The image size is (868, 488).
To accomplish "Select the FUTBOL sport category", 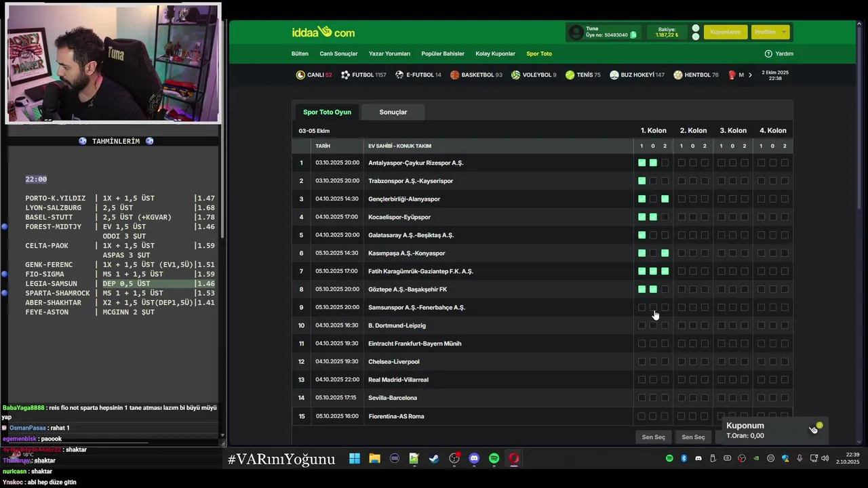I will [x=363, y=75].
